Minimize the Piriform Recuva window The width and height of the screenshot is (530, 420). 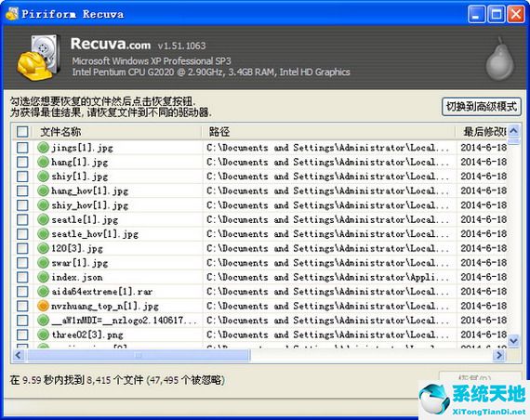(x=476, y=15)
